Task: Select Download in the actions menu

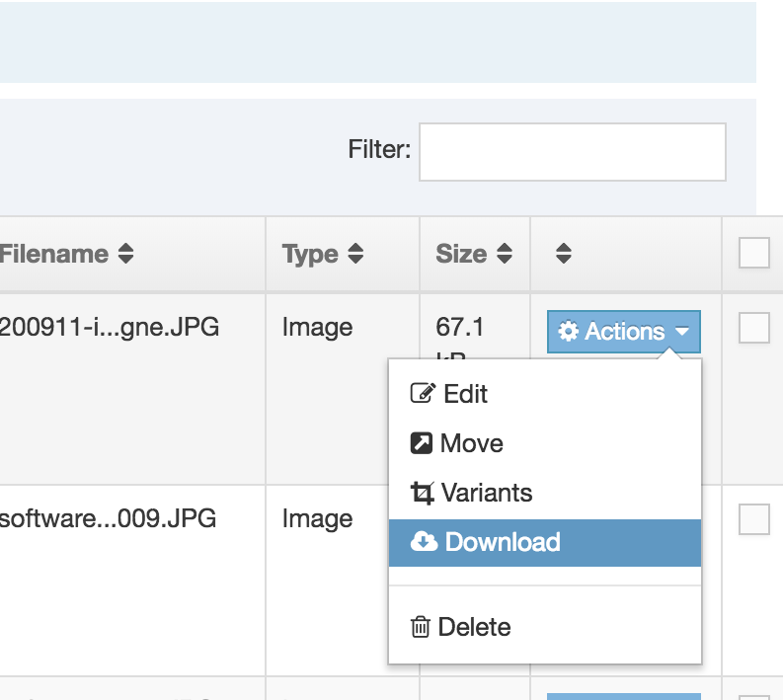Action: pyautogui.click(x=545, y=543)
